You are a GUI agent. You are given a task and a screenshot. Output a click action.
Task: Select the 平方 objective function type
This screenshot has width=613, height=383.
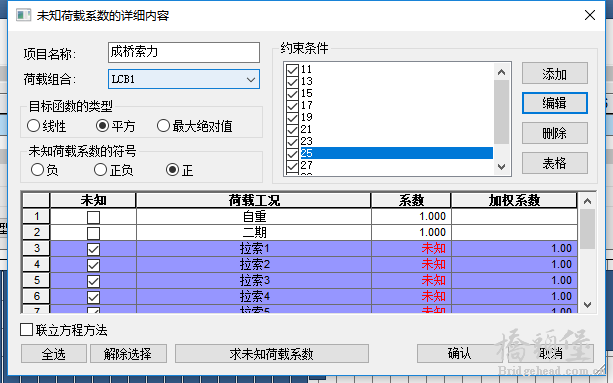tap(102, 126)
